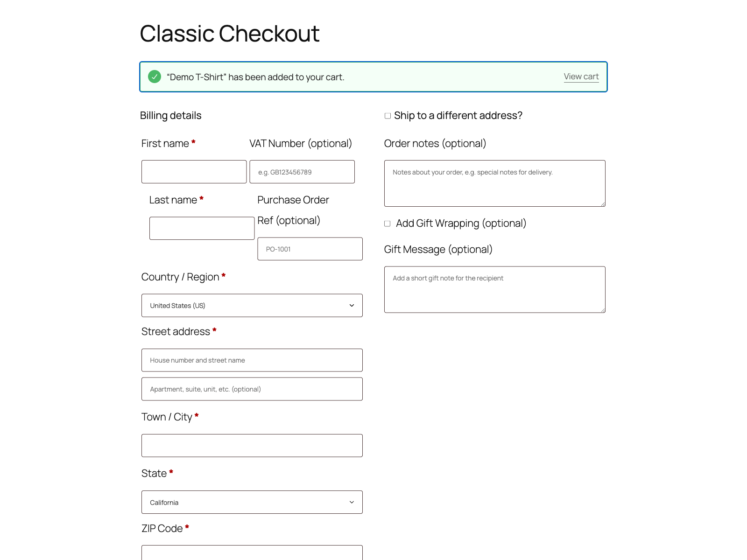The height and width of the screenshot is (560, 747).
Task: Open the View cart link
Action: tap(581, 76)
